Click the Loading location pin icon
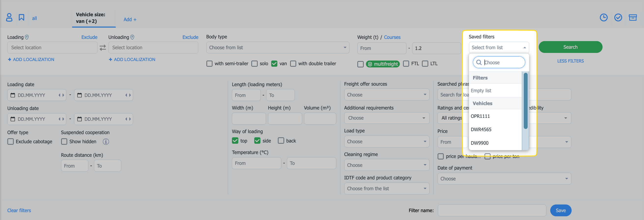 point(27,37)
